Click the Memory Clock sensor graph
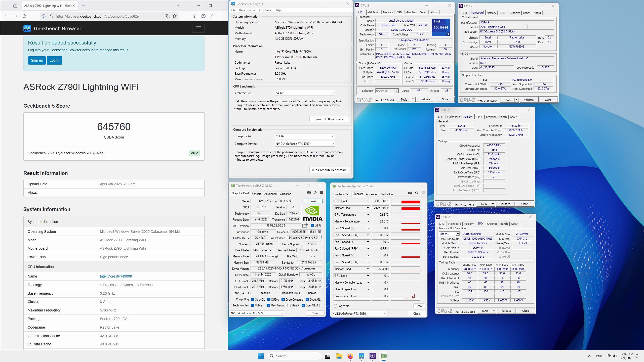644x362 pixels. (406, 208)
